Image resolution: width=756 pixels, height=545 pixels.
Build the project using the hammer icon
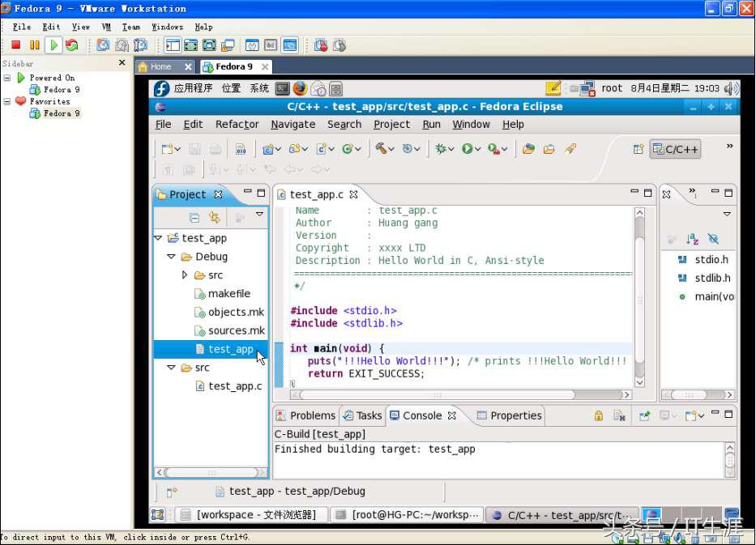click(382, 149)
